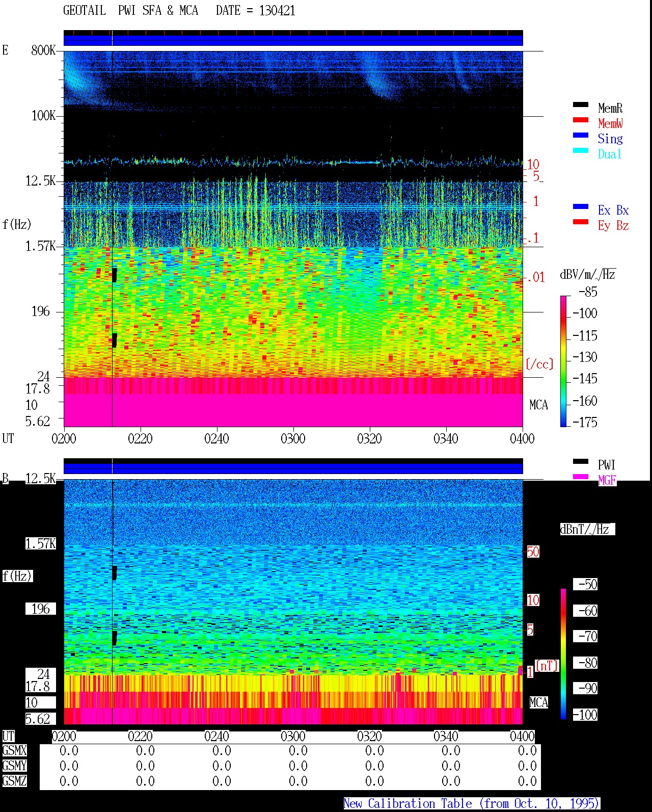652x812 pixels.
Task: Click the DATE = 130421 text
Action: point(255,11)
